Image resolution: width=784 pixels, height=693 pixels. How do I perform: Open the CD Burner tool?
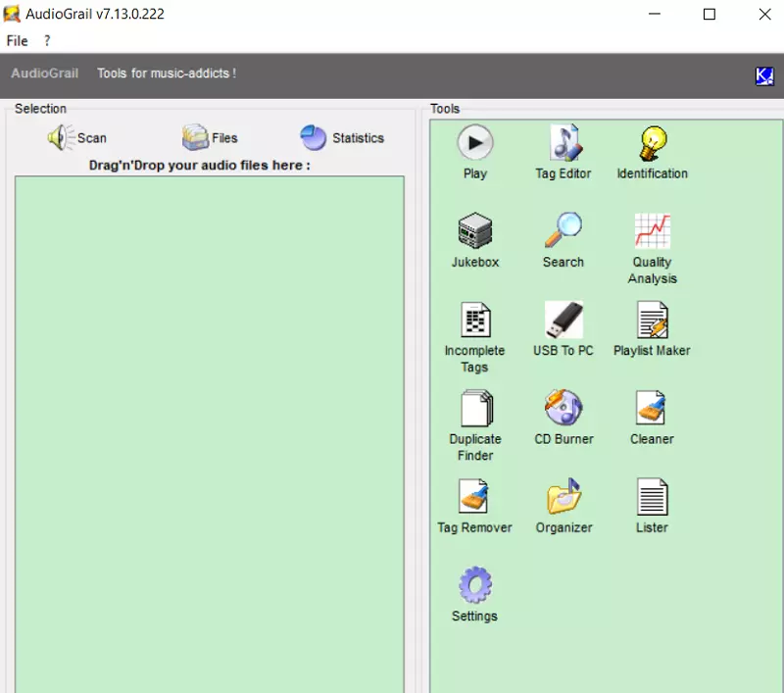tap(563, 409)
